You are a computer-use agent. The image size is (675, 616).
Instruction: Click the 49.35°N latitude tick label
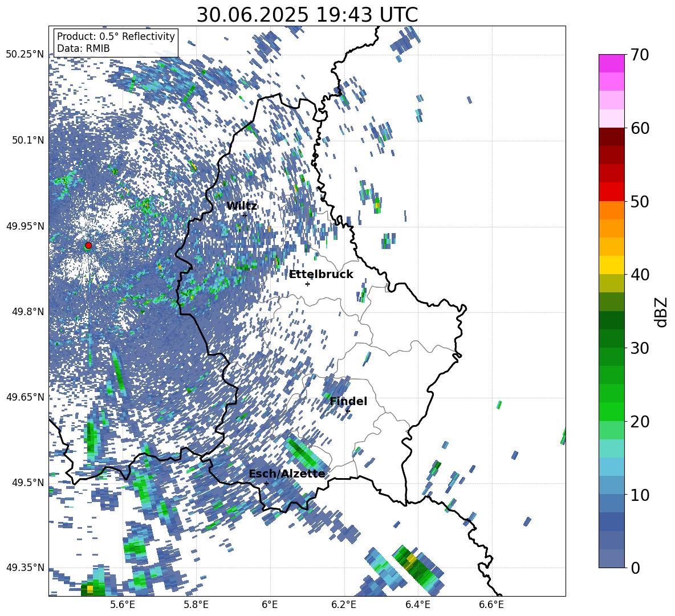point(25,568)
